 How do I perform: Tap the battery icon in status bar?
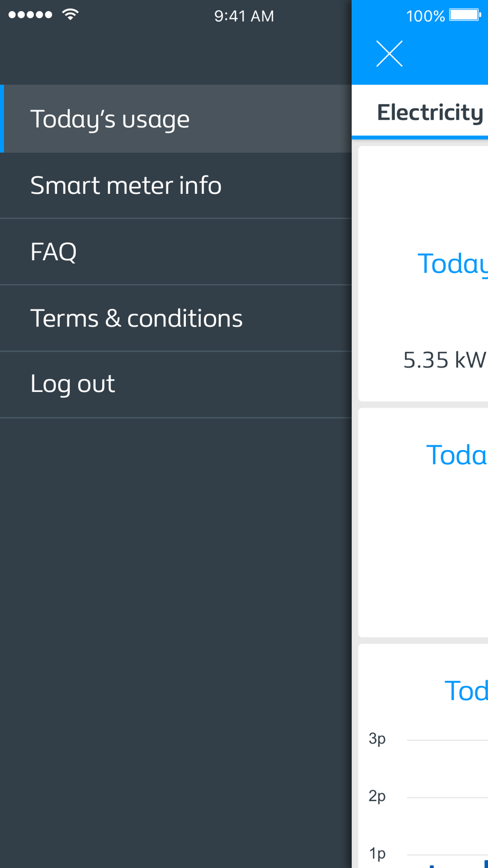465,15
